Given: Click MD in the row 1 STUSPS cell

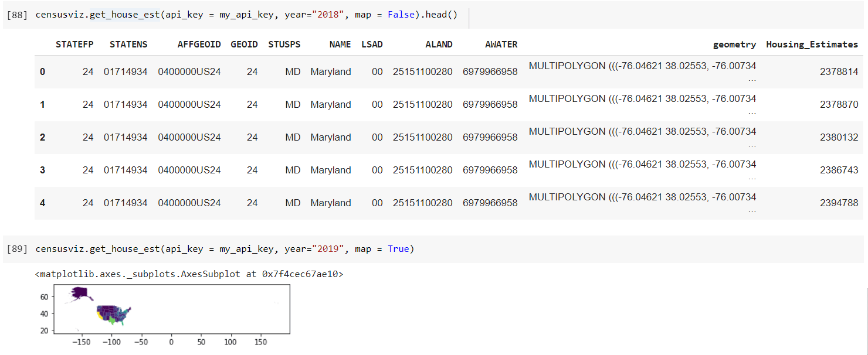Looking at the screenshot, I should point(293,104).
